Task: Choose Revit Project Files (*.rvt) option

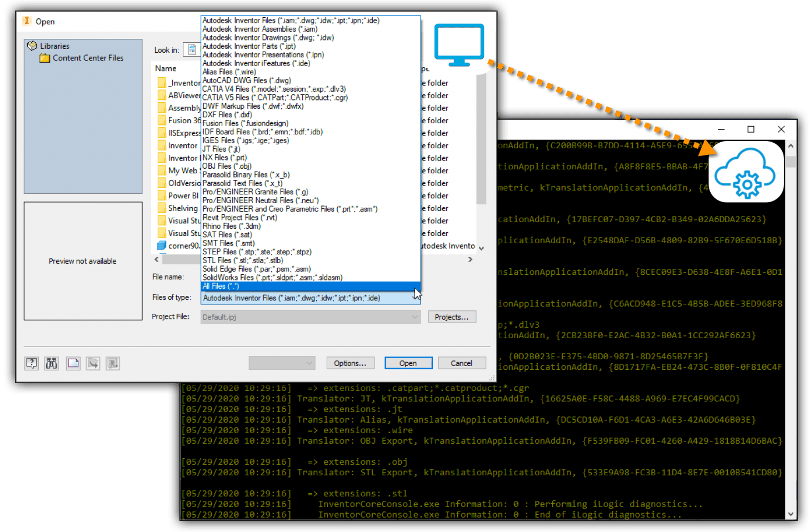Action: (x=240, y=218)
